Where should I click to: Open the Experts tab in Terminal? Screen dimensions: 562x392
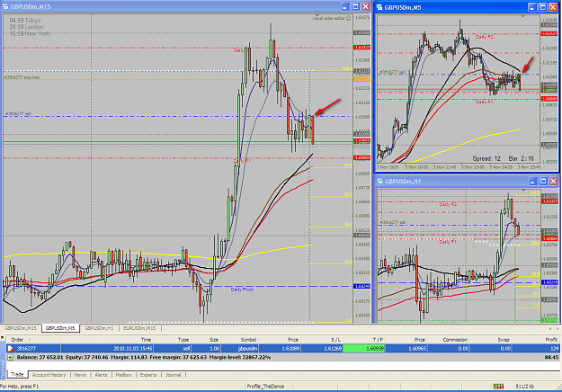[x=148, y=375]
